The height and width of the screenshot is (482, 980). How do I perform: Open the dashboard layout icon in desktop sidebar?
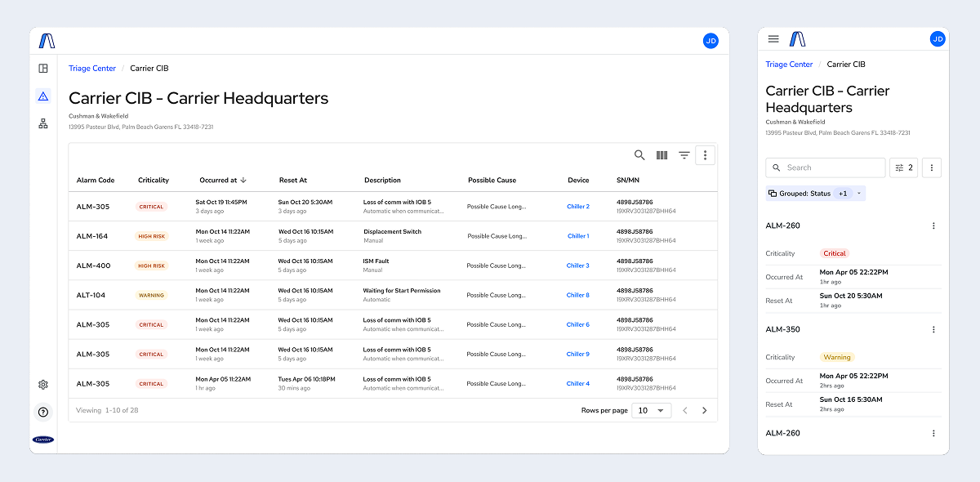43,69
